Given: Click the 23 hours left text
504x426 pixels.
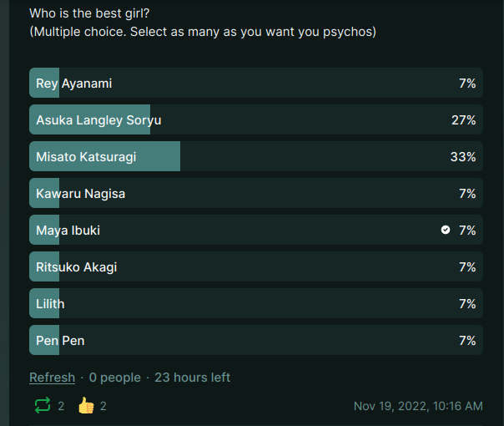Looking at the screenshot, I should [x=193, y=378].
